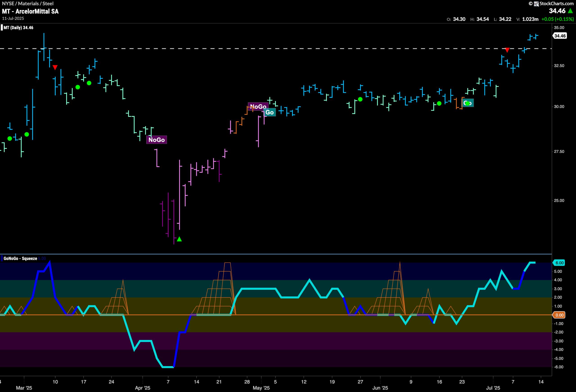Click the green up arrow beside 34.46
Image resolution: width=576 pixels, height=392 pixels.
click(x=570, y=11)
